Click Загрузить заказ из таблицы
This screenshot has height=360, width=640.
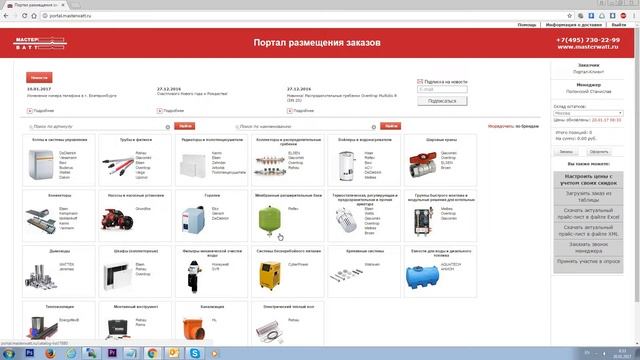(588, 197)
